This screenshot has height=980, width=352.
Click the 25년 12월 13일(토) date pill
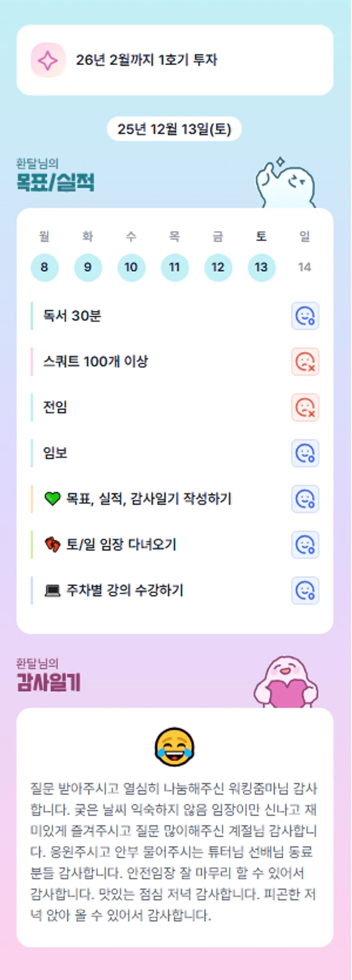(x=174, y=129)
